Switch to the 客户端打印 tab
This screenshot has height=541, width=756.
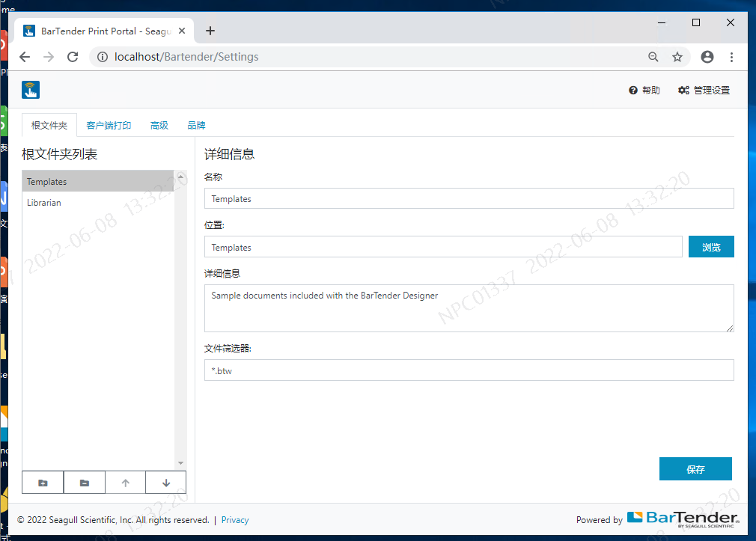[x=109, y=125]
